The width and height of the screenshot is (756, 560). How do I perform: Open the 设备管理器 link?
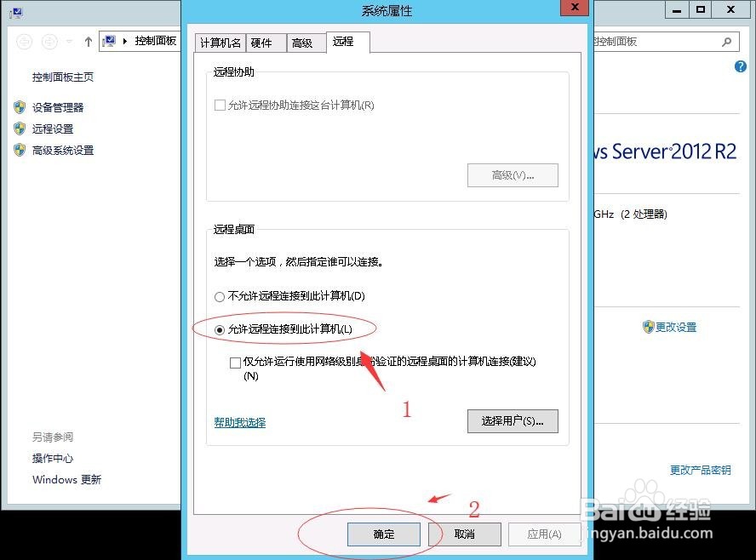point(58,107)
